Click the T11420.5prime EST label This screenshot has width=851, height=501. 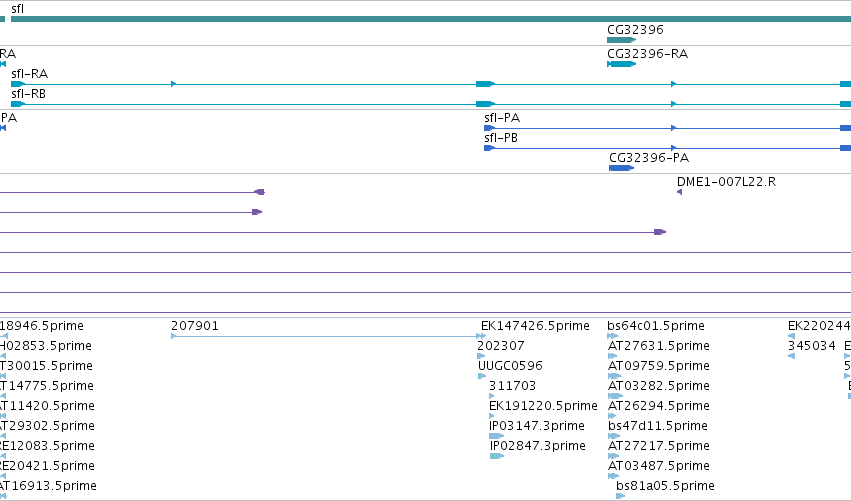click(x=48, y=406)
